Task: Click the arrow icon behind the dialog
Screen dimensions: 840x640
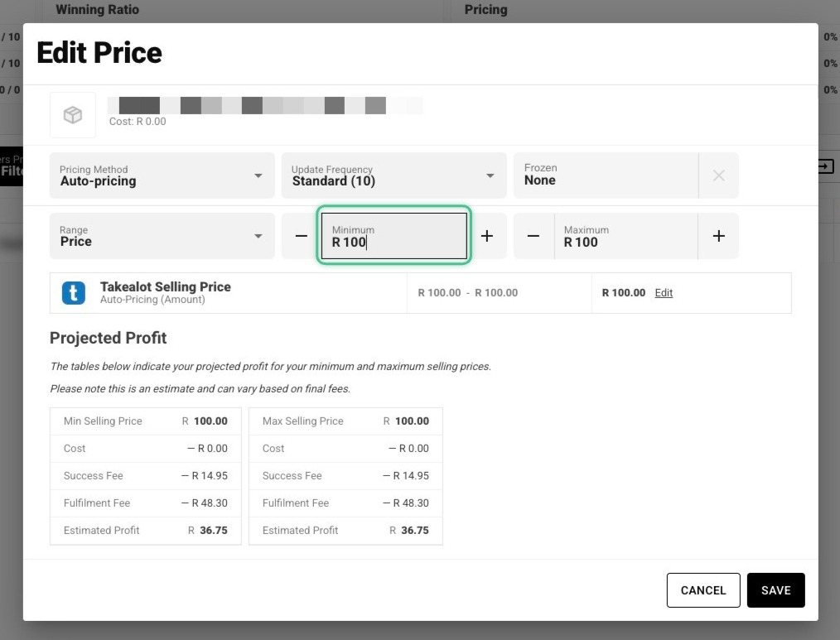Action: (x=825, y=166)
